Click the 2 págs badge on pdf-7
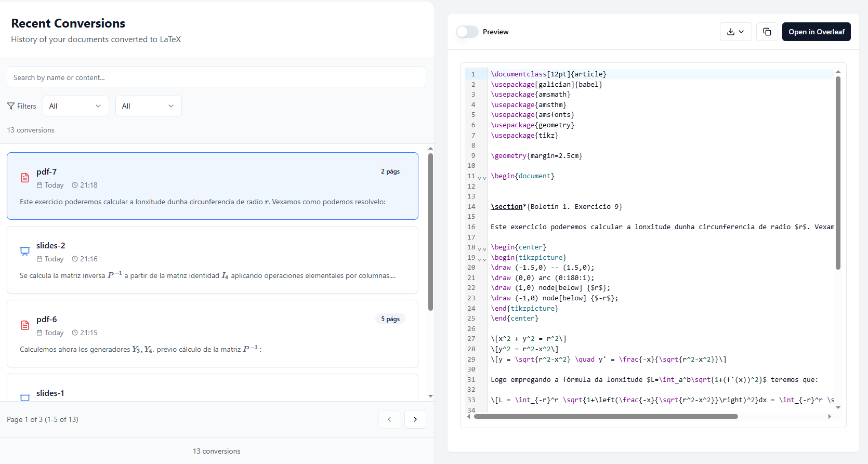Screen dimensions: 868x464 pyautogui.click(x=390, y=171)
